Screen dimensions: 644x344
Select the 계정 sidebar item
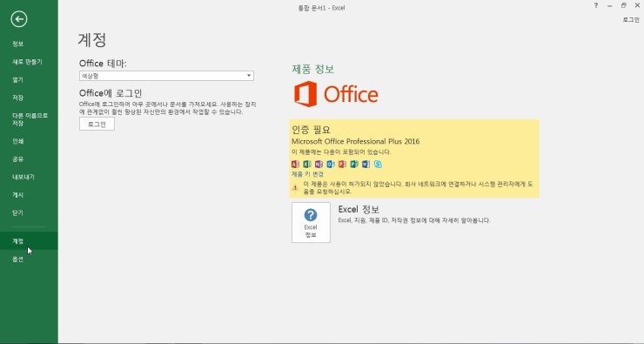pos(29,241)
